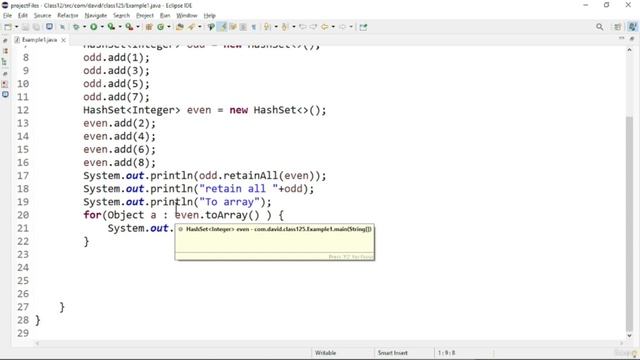The width and height of the screenshot is (640, 360).
Task: Click the External Tools run icon
Action: pyautogui.click(x=129, y=27)
